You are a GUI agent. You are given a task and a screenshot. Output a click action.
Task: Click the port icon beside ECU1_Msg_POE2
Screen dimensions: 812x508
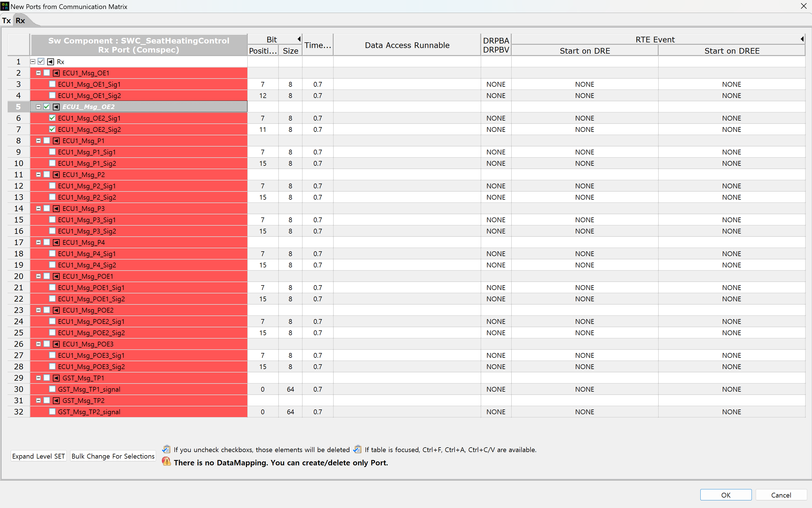pyautogui.click(x=56, y=310)
